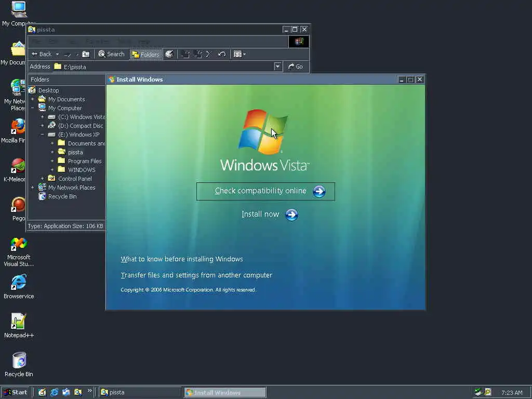The image size is (532, 399).
Task: Click the Move To toolbar icon
Action: coord(185,54)
